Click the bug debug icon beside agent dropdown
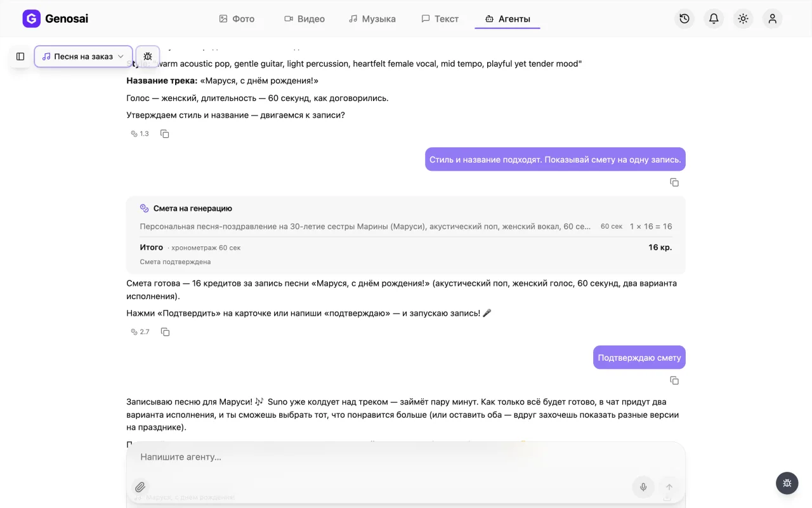 pos(148,57)
